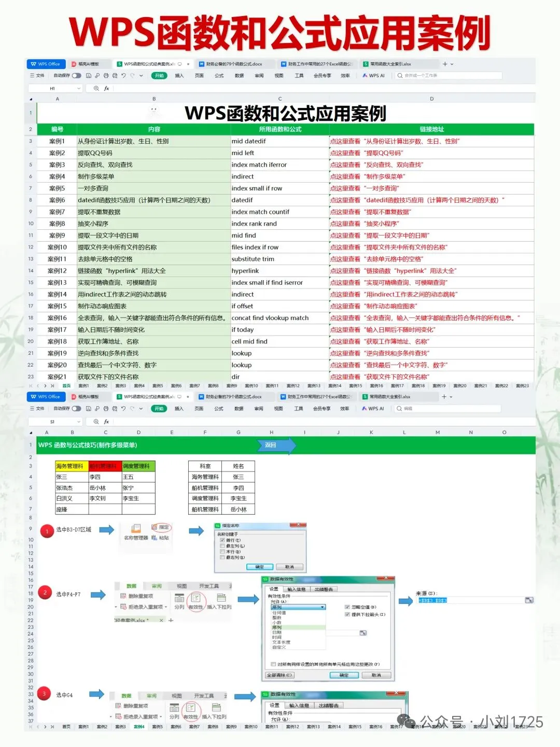Open the 数据 tab in the lower window
Screen dimensions: 560x747
pyautogui.click(x=239, y=409)
